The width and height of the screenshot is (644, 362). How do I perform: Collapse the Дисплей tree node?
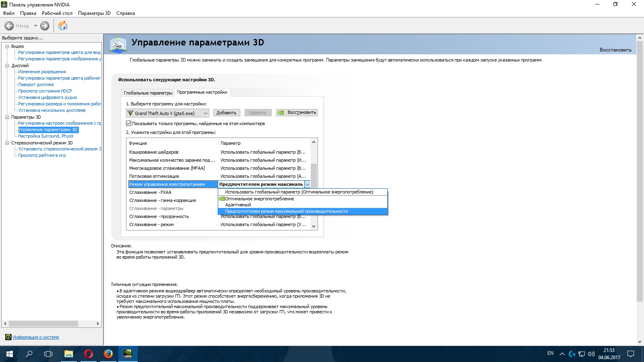(7, 66)
